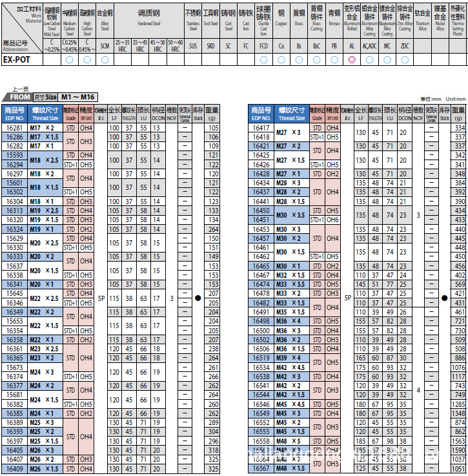Select the 不锈钢 Stainless Steel header cell
The image size is (468, 476).
point(193,21)
